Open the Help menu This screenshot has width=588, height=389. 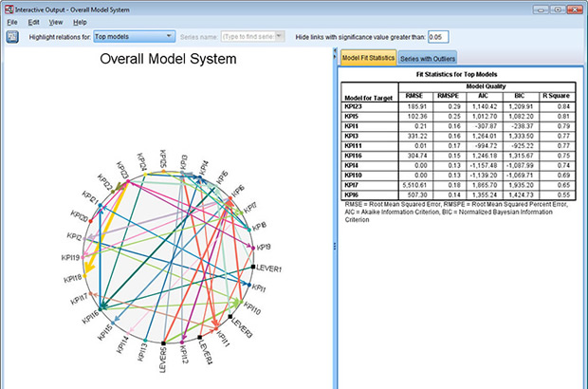tap(80, 21)
